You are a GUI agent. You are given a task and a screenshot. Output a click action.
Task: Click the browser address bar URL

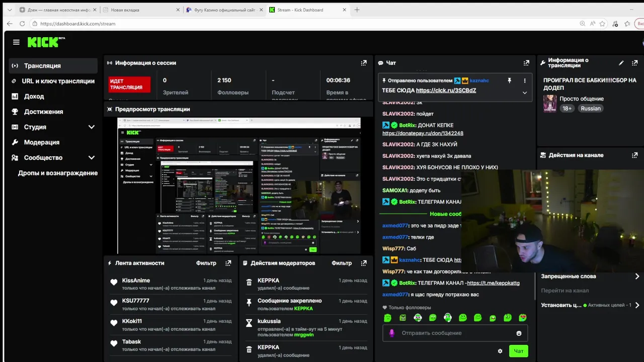point(77,24)
